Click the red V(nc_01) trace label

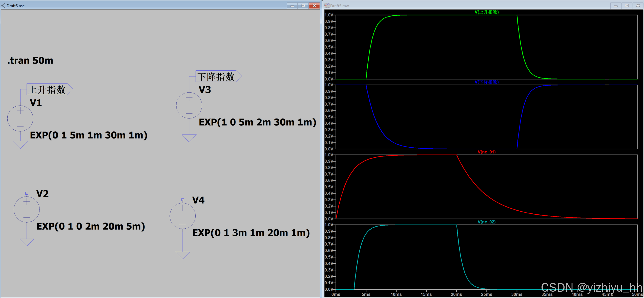[x=486, y=152]
